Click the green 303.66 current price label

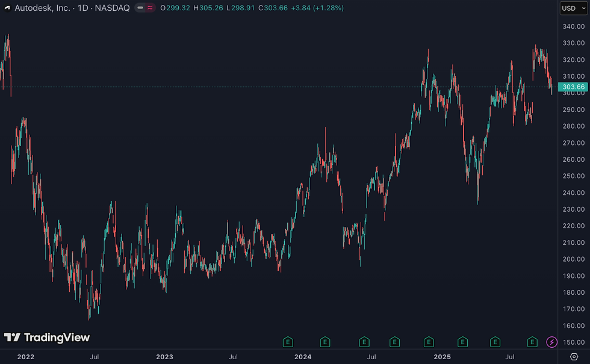pos(573,87)
